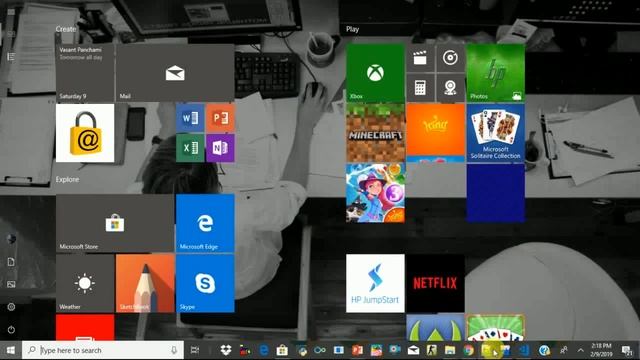Open the Excel tile
This screenshot has height=360, width=640.
coord(190,148)
